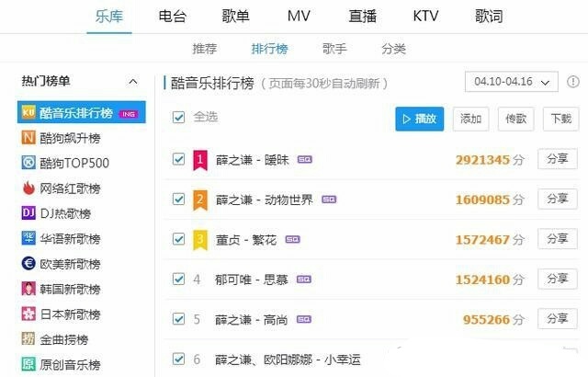
Task: Switch to the 电台 tab
Action: click(172, 17)
